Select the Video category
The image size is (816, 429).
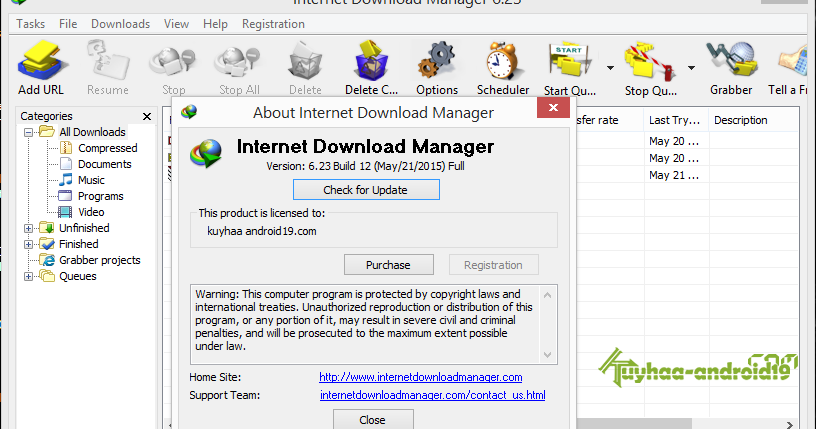[x=91, y=212]
